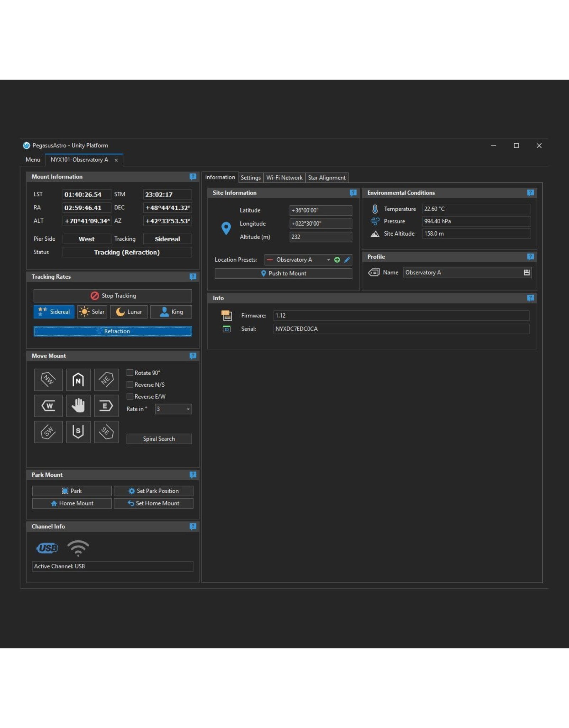Switch to the Star Alignment tab

pyautogui.click(x=326, y=178)
